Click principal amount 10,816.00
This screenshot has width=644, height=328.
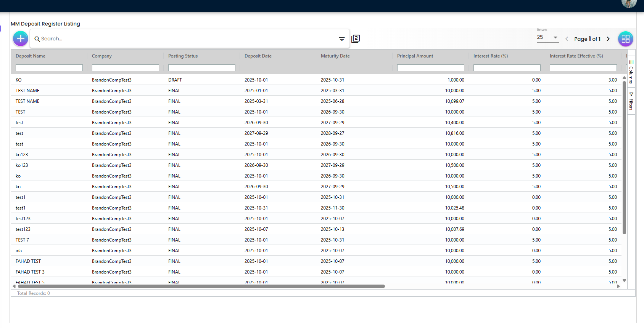coord(455,133)
